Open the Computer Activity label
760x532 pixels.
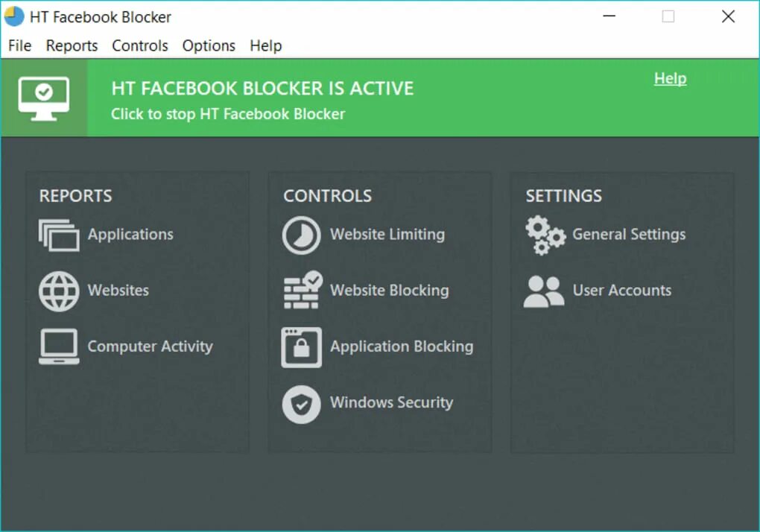pos(151,346)
